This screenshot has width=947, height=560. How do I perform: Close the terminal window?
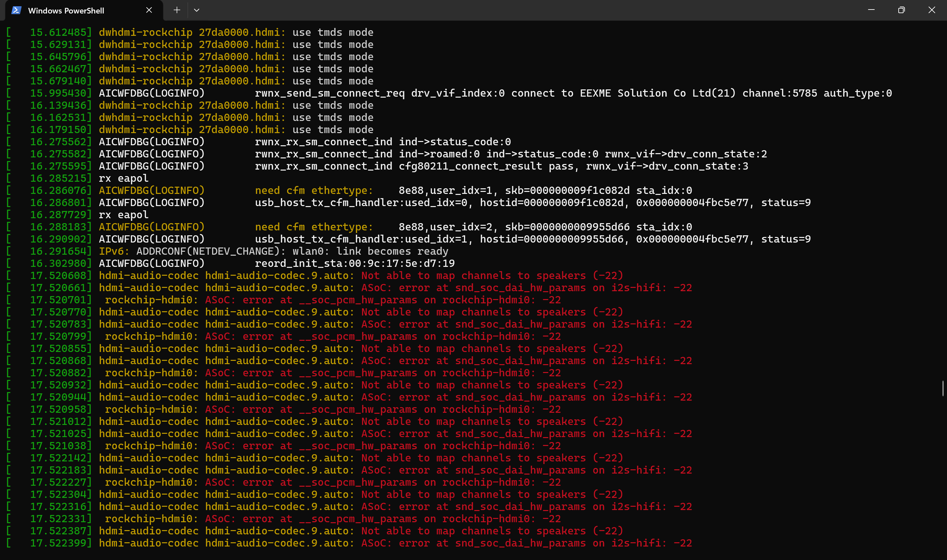(x=932, y=10)
